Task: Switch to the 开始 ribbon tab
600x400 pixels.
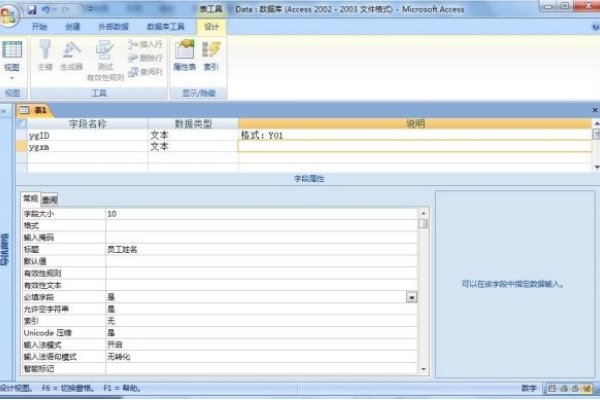Action: click(x=39, y=26)
